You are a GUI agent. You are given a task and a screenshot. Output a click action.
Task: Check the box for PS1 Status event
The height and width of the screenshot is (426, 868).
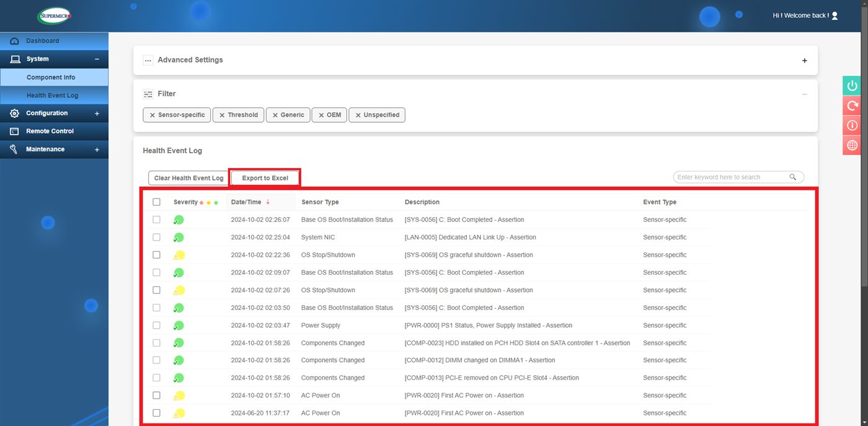(x=156, y=325)
